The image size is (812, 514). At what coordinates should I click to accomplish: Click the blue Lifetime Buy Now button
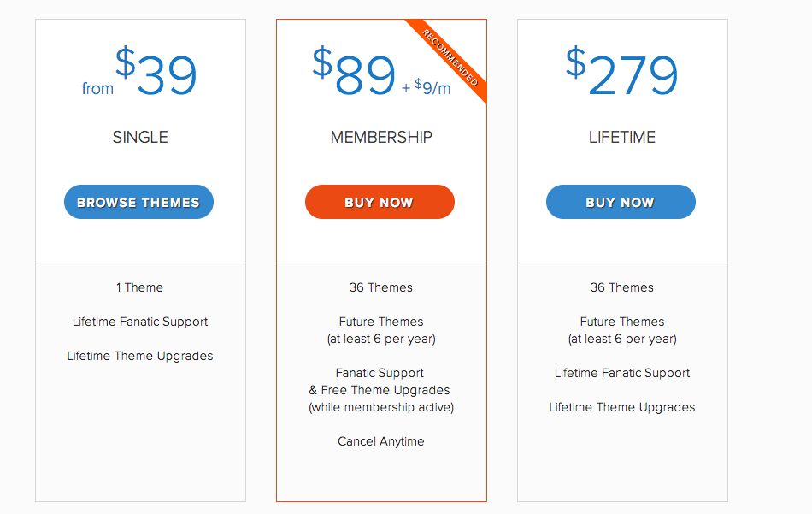(621, 202)
